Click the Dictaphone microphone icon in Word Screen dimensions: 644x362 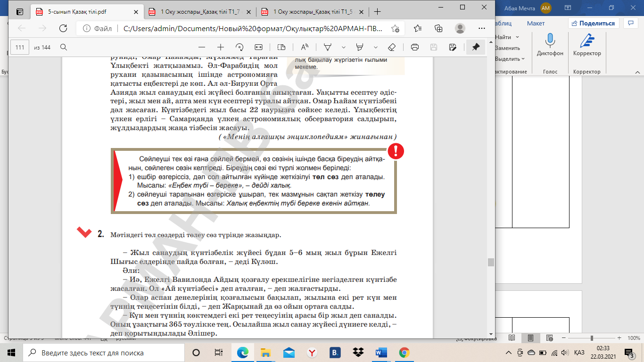click(550, 41)
